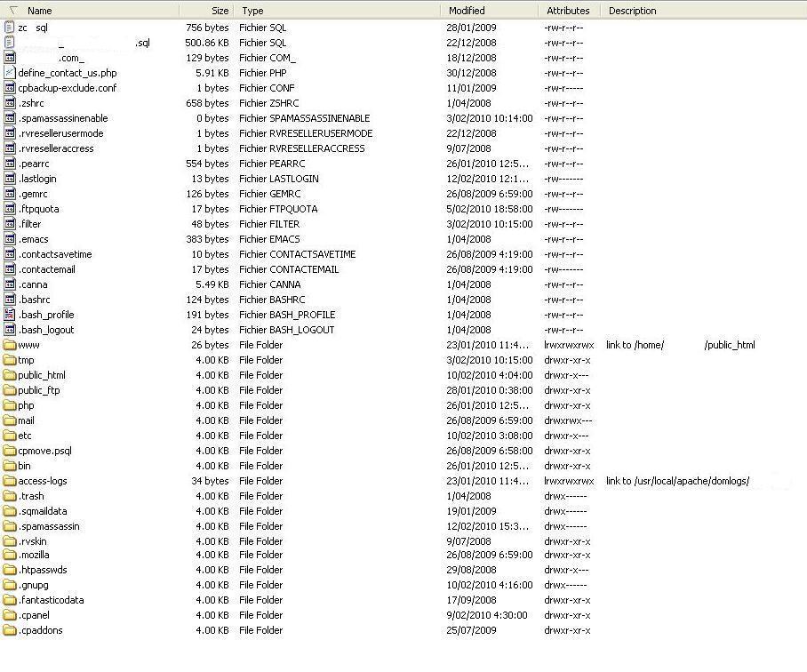
Task: Click Fichier CONTACTEMAIL type cell
Action: pos(289,269)
